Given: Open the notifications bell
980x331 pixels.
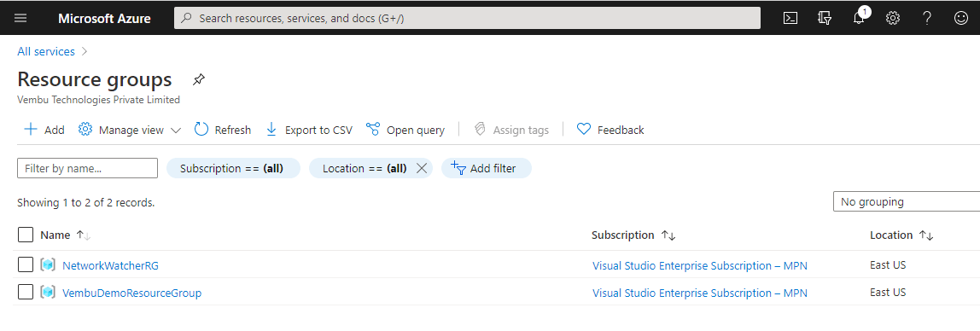Looking at the screenshot, I should 860,17.
